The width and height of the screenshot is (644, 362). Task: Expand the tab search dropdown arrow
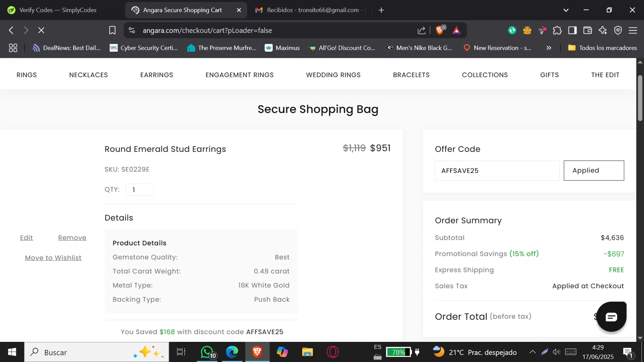pyautogui.click(x=566, y=10)
